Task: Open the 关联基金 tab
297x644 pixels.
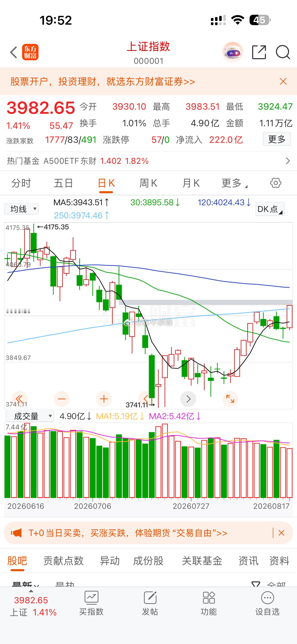Action: 202,561
